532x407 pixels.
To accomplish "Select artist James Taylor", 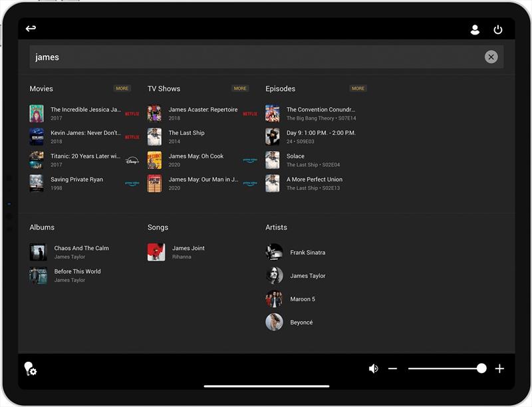I will [308, 276].
